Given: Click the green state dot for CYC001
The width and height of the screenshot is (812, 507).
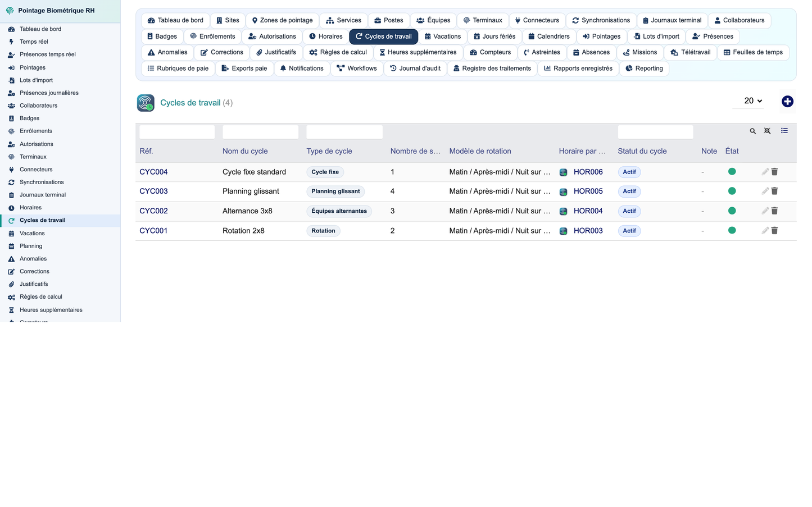Looking at the screenshot, I should tap(732, 230).
